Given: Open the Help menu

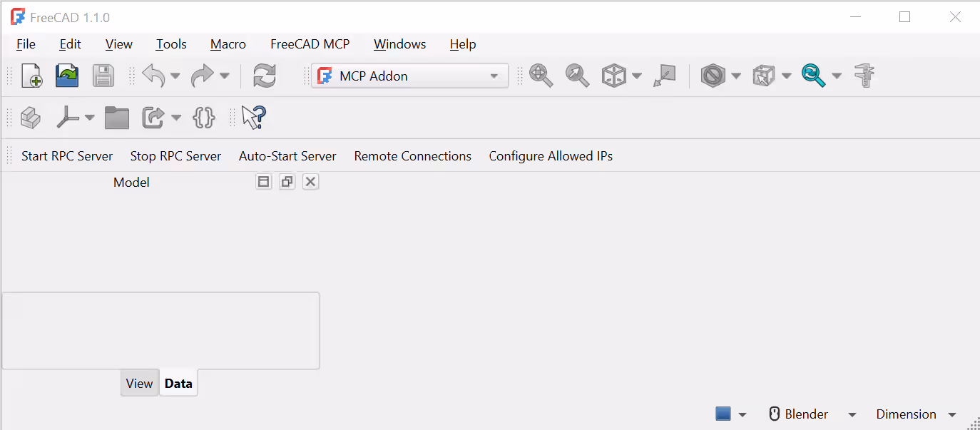Looking at the screenshot, I should 463,44.
